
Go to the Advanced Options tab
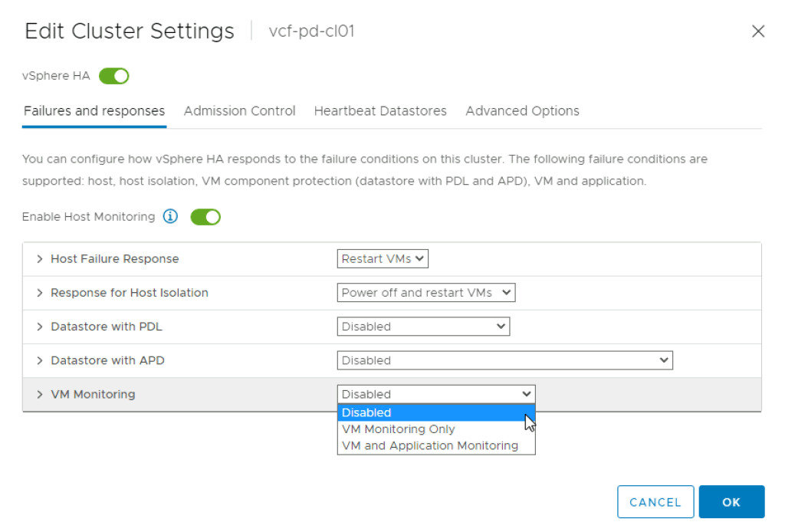tap(522, 111)
